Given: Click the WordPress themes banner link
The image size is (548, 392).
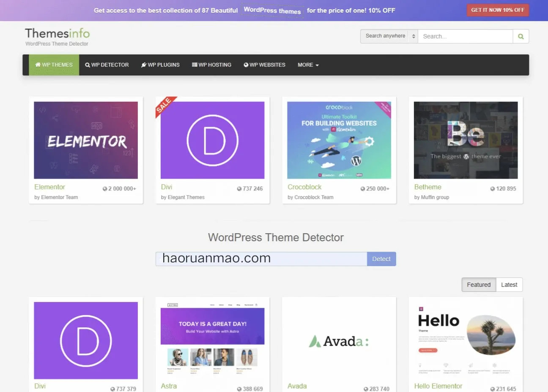Looking at the screenshot, I should pos(272,11).
